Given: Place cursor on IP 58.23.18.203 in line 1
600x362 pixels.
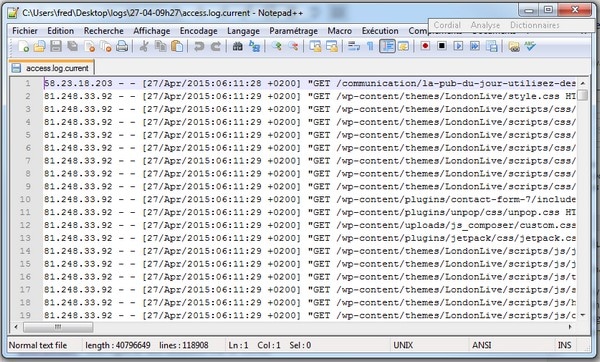Looking at the screenshot, I should click(x=78, y=83).
